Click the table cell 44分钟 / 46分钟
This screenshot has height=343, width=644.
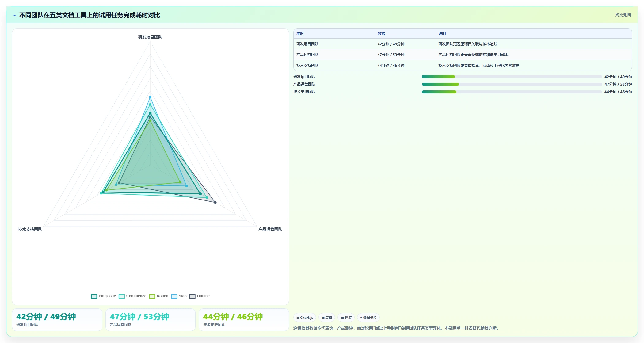pyautogui.click(x=391, y=66)
